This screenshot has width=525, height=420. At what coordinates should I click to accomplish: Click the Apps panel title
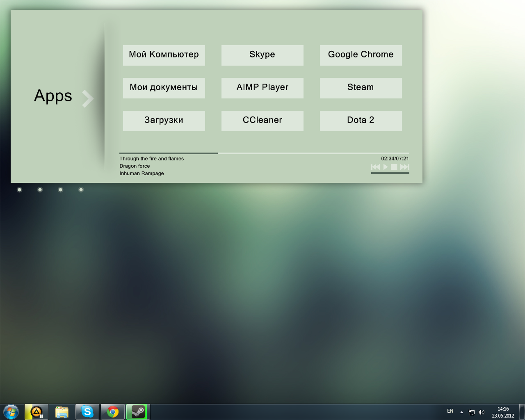[x=53, y=96]
